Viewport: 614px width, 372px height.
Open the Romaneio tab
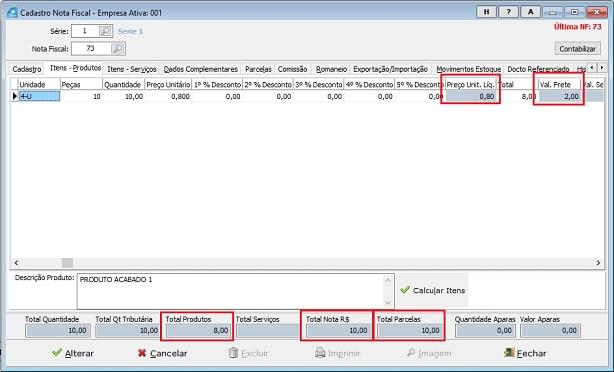click(x=331, y=69)
